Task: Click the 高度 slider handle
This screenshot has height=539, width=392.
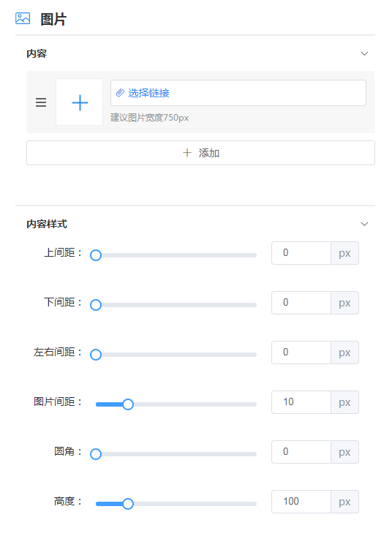Action: click(128, 504)
